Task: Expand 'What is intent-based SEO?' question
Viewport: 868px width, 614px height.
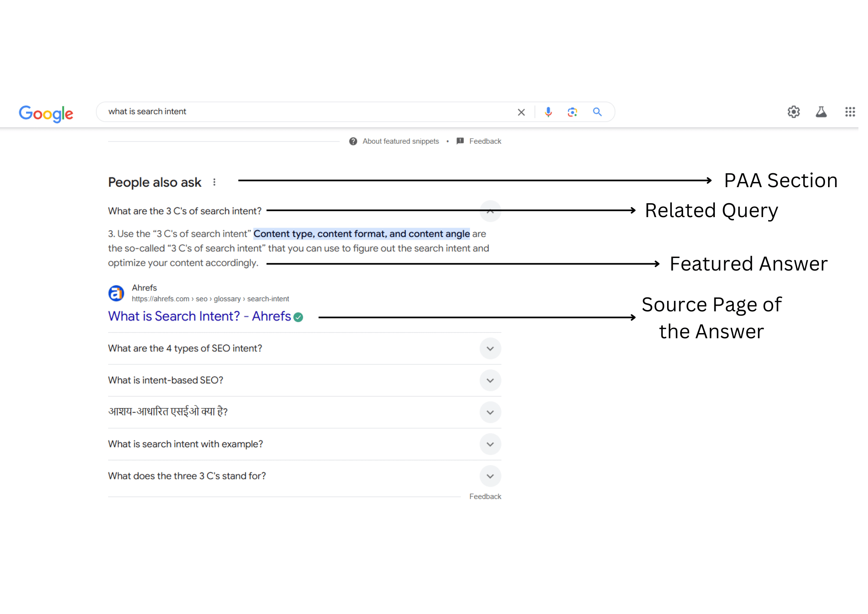Action: pyautogui.click(x=490, y=380)
